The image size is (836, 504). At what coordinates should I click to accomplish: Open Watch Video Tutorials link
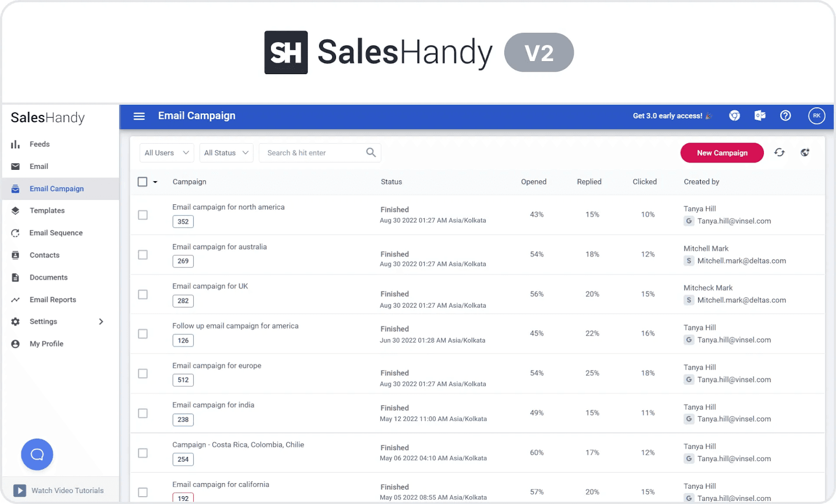pos(67,490)
